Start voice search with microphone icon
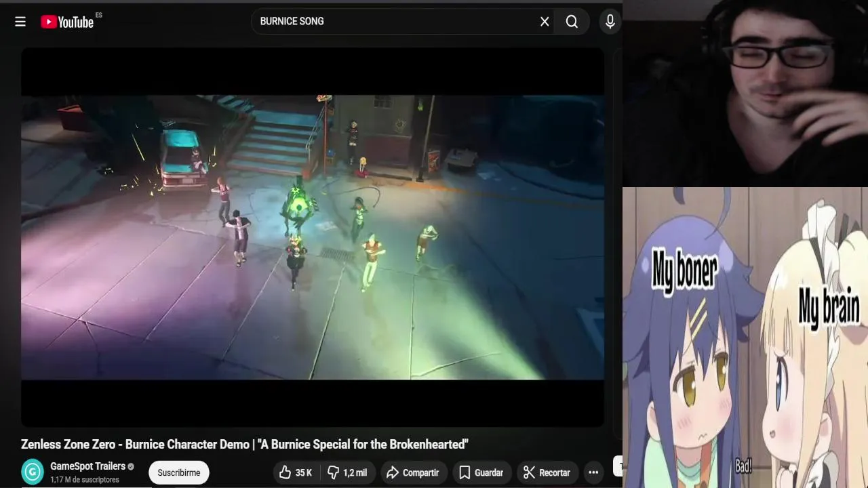868x488 pixels. pos(610,22)
